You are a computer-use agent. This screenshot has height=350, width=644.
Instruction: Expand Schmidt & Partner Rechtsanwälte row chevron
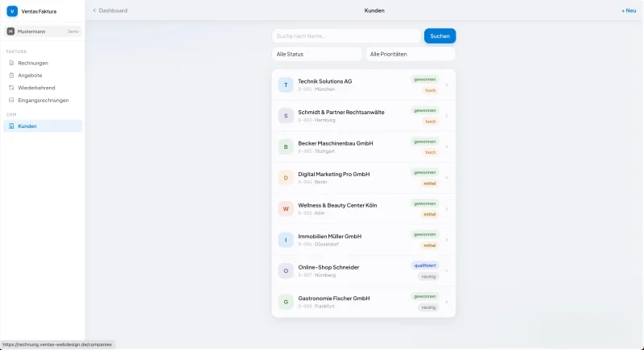tap(447, 116)
